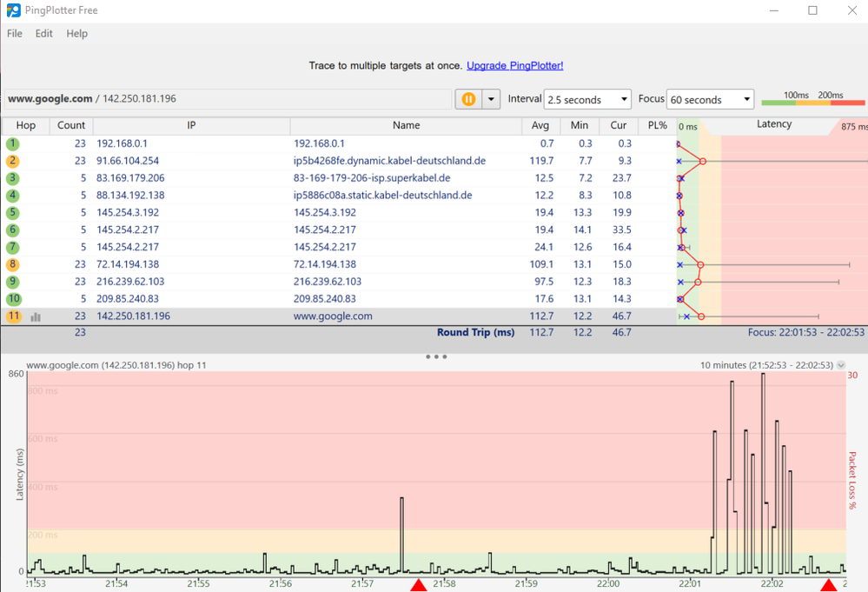This screenshot has width=868, height=592.
Task: Open the File menu
Action: pyautogui.click(x=15, y=33)
